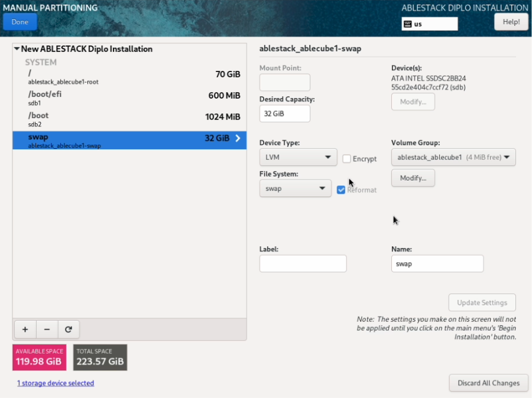Open the 1 storage device selected link

point(56,383)
